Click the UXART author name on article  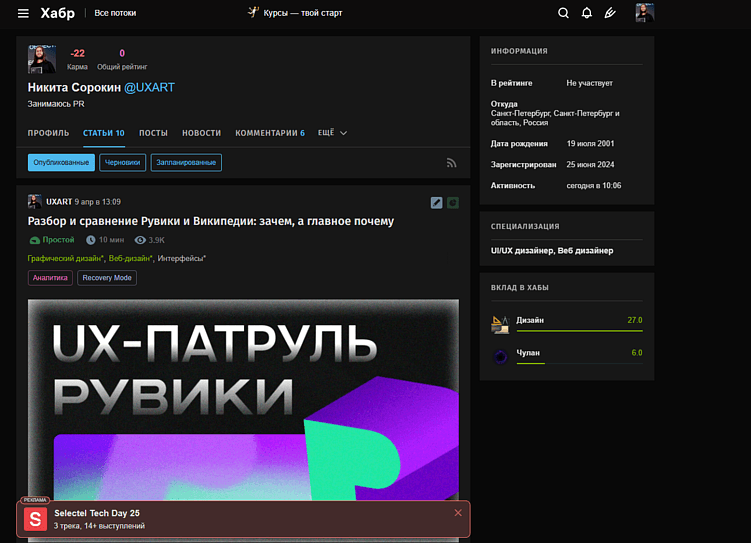coord(59,202)
